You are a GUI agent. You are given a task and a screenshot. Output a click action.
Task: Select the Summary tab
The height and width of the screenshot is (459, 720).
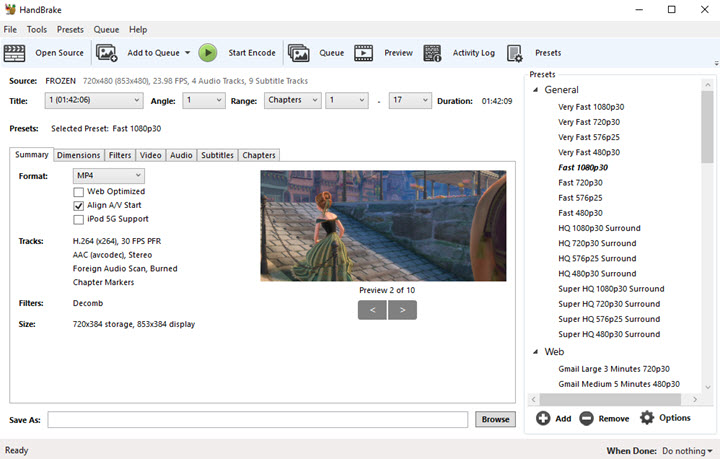(x=32, y=154)
